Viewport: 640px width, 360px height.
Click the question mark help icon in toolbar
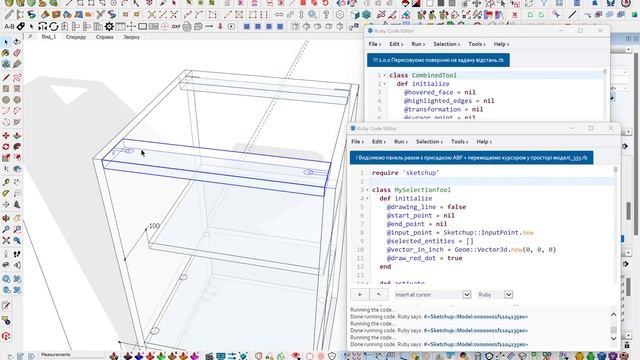pyautogui.click(x=326, y=15)
